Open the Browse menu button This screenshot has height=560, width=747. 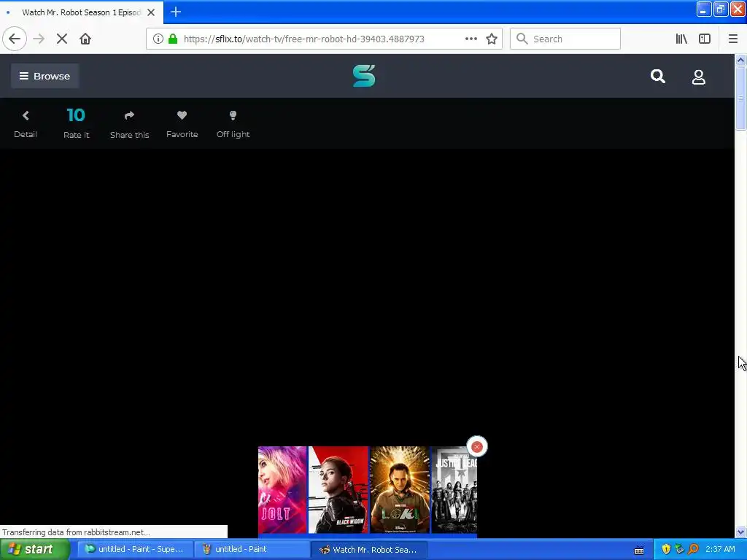(44, 76)
